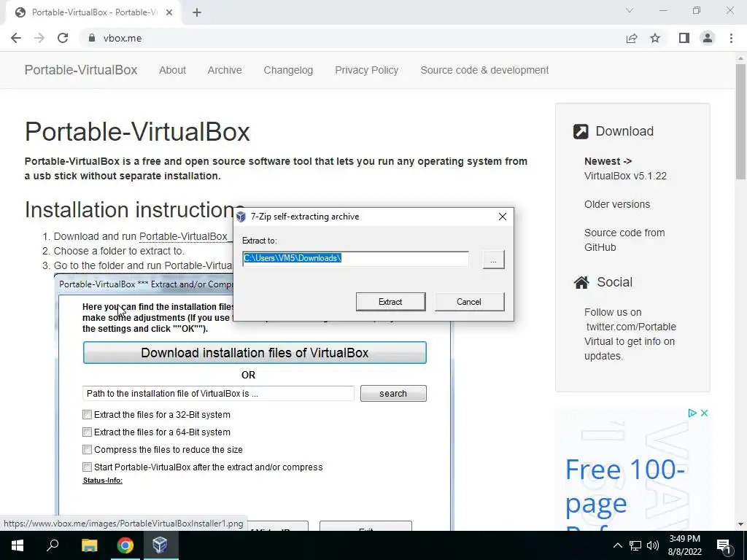The width and height of the screenshot is (747, 560).
Task: Open the About menu item
Action: click(172, 70)
